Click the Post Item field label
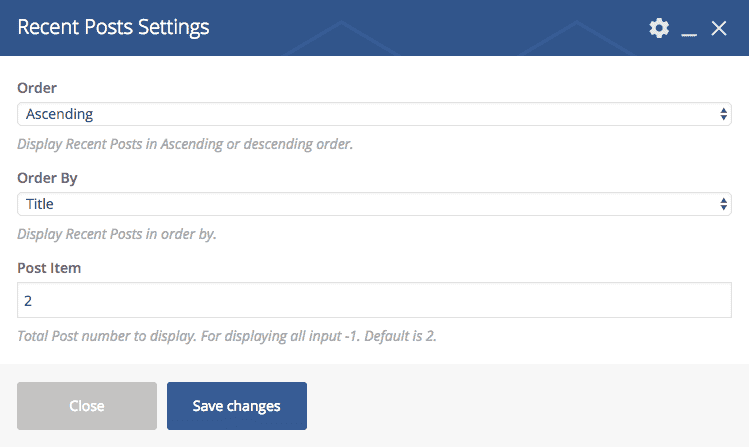 pos(50,268)
